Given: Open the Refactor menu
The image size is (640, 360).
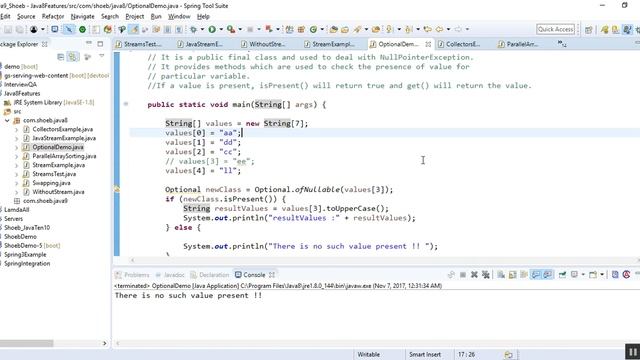Looking at the screenshot, I should [53, 16].
